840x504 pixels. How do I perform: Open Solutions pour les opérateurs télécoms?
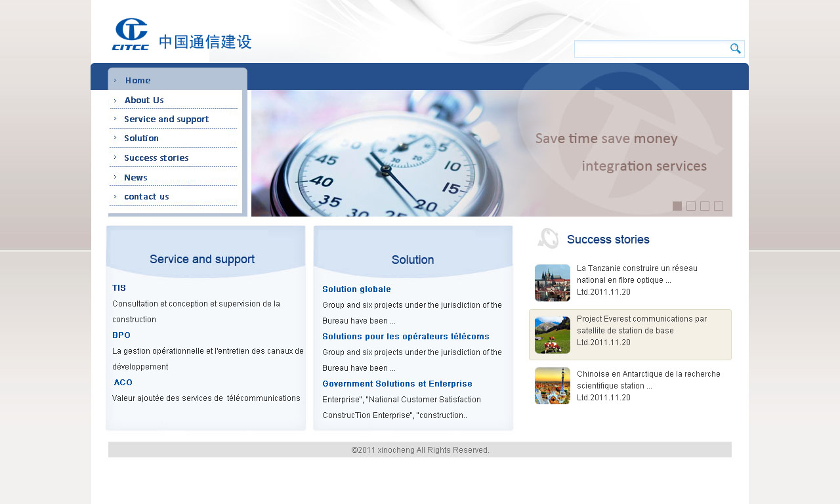(x=406, y=337)
